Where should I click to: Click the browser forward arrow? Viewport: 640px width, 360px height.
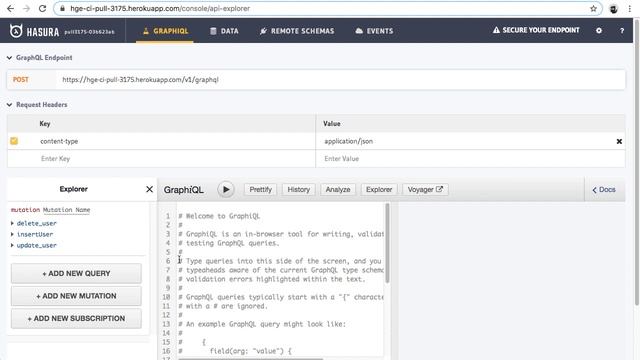27,8
